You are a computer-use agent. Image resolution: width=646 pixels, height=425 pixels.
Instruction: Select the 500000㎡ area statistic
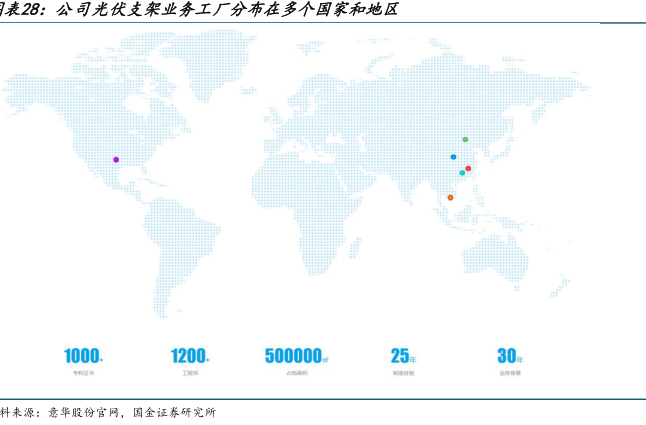297,355
